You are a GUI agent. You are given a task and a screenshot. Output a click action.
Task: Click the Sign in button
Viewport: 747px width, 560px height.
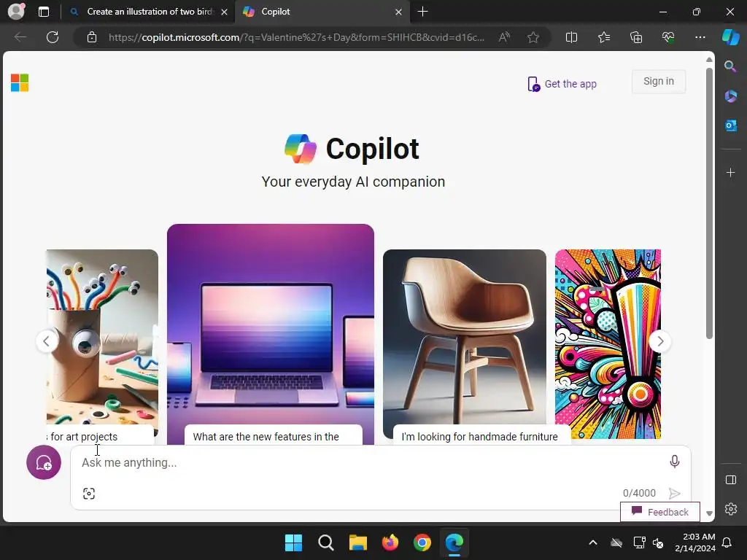pyautogui.click(x=659, y=82)
